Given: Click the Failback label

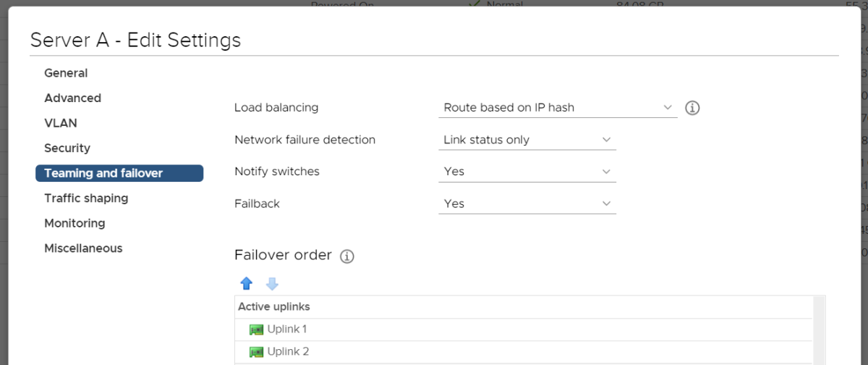Looking at the screenshot, I should point(257,204).
